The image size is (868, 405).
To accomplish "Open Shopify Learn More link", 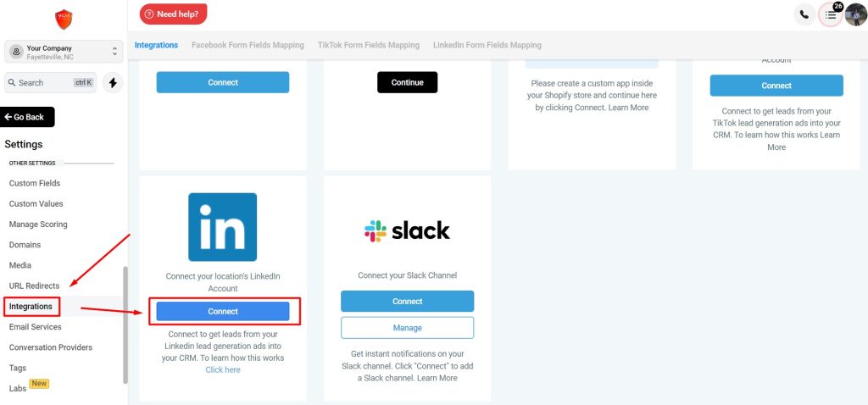I will pos(628,108).
